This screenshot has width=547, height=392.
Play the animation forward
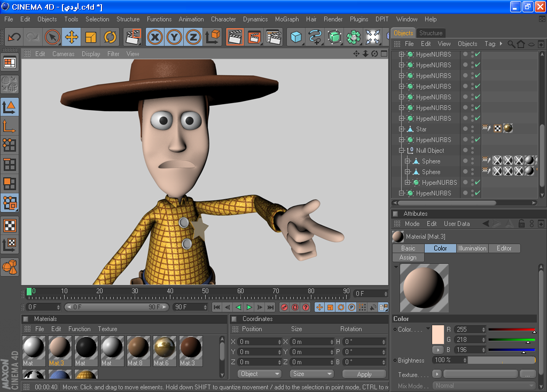(x=249, y=307)
